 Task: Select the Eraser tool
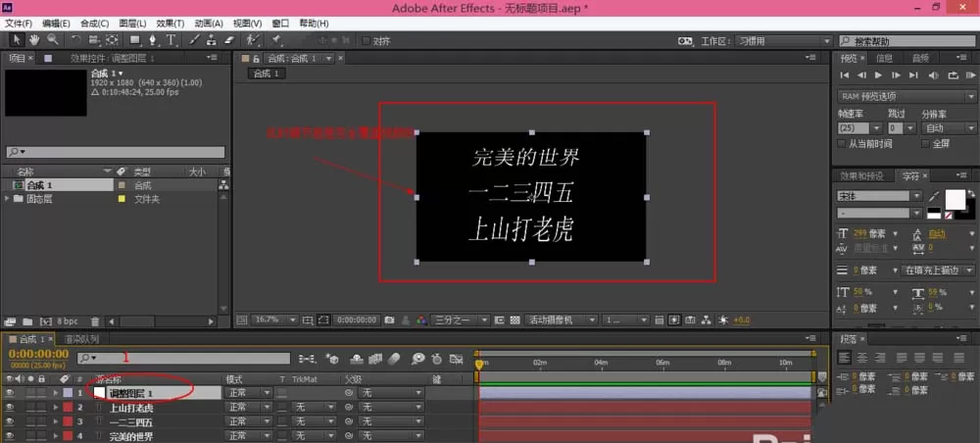click(x=228, y=40)
